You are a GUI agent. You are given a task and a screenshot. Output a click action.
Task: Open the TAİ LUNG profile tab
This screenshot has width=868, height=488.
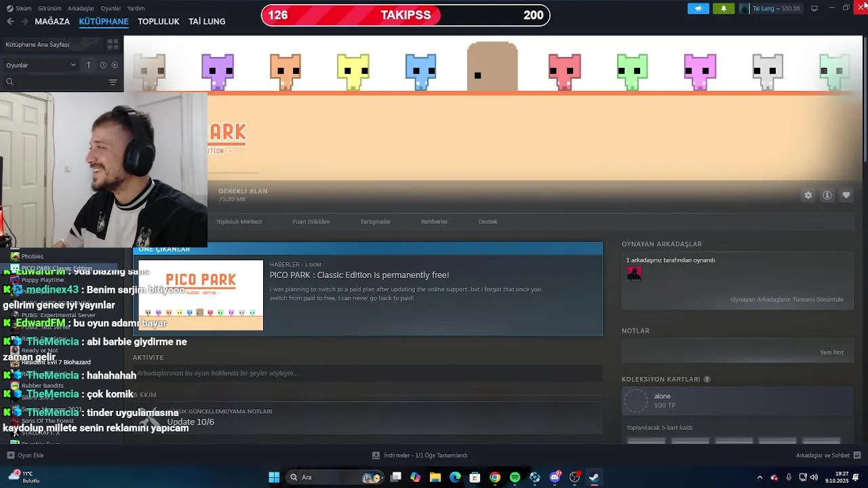coord(207,22)
